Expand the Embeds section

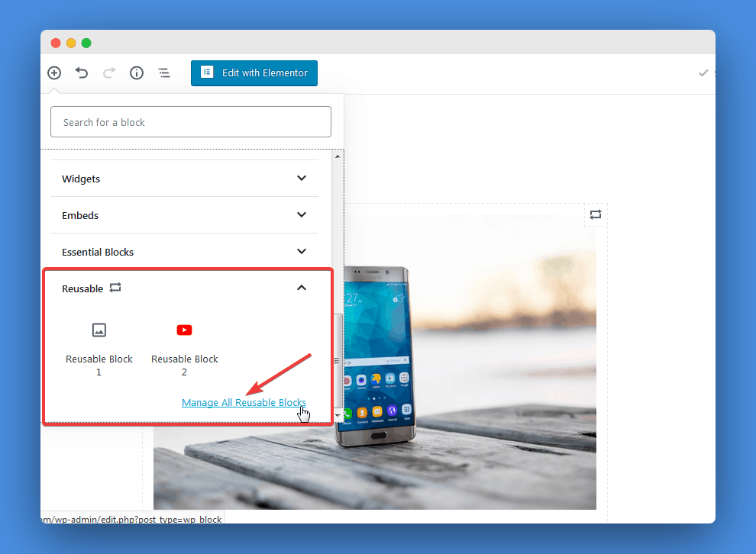tap(184, 215)
